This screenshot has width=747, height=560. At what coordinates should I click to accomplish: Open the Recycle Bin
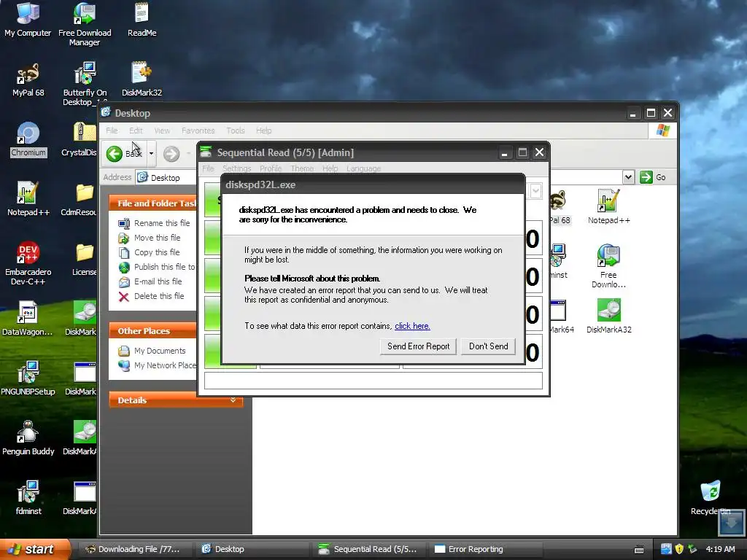click(711, 497)
